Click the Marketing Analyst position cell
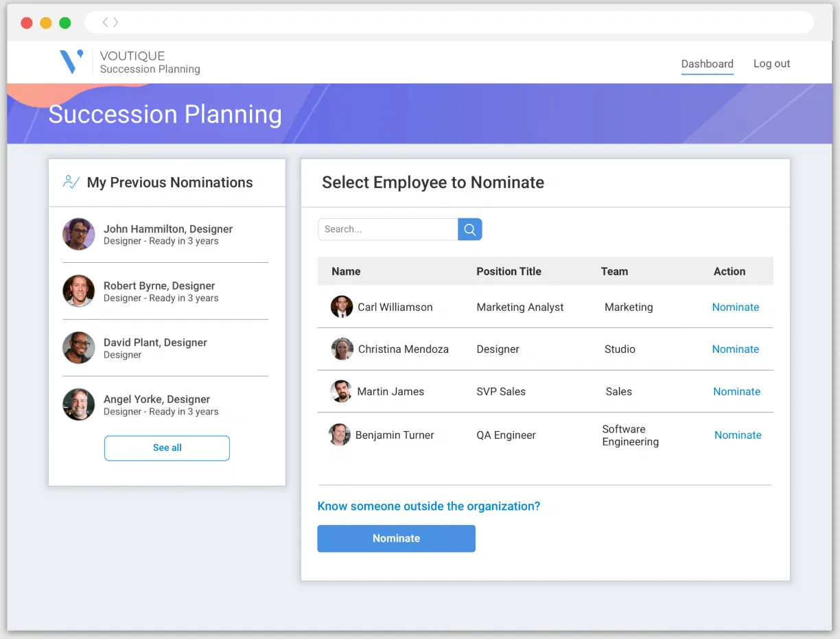 520,307
